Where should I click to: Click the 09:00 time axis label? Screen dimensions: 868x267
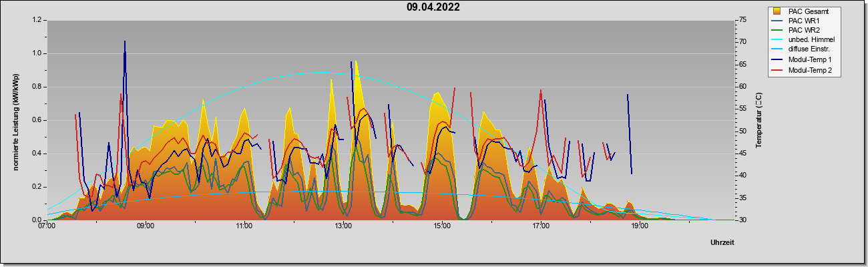click(x=145, y=226)
